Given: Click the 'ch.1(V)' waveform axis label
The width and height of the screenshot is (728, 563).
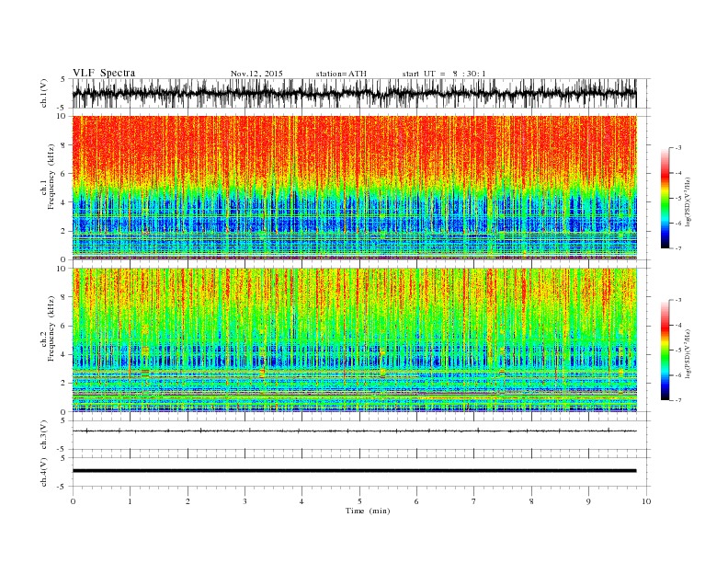Looking at the screenshot, I should click(43, 93).
